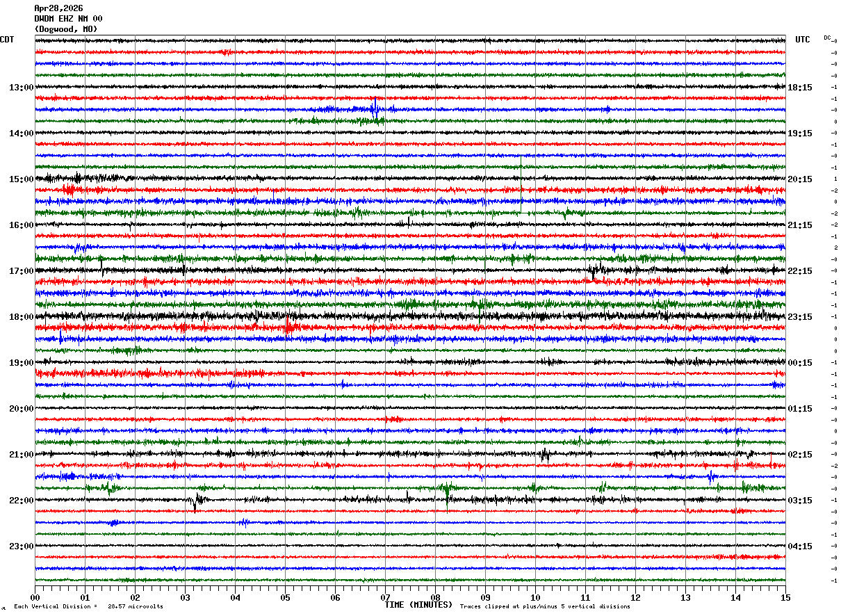
Task: Click the Each Vertical Division microvolts note
Action: click(x=88, y=606)
